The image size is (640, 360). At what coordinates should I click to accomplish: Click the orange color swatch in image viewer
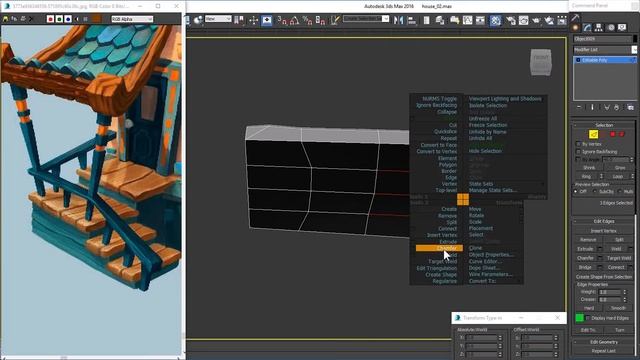coord(96,19)
